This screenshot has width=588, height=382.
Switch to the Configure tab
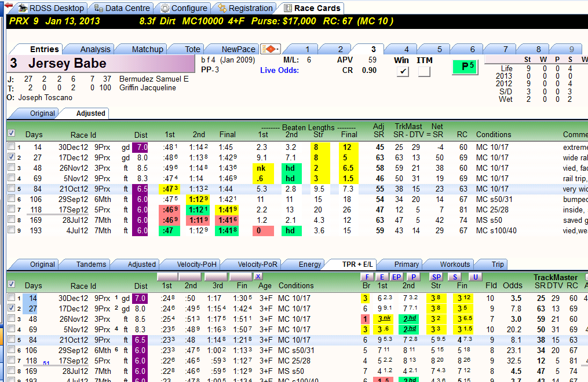(x=184, y=8)
